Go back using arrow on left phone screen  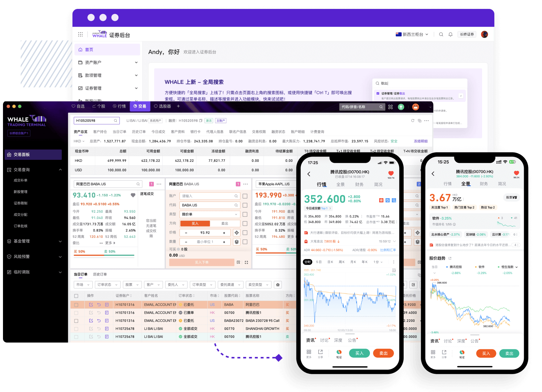click(x=309, y=174)
